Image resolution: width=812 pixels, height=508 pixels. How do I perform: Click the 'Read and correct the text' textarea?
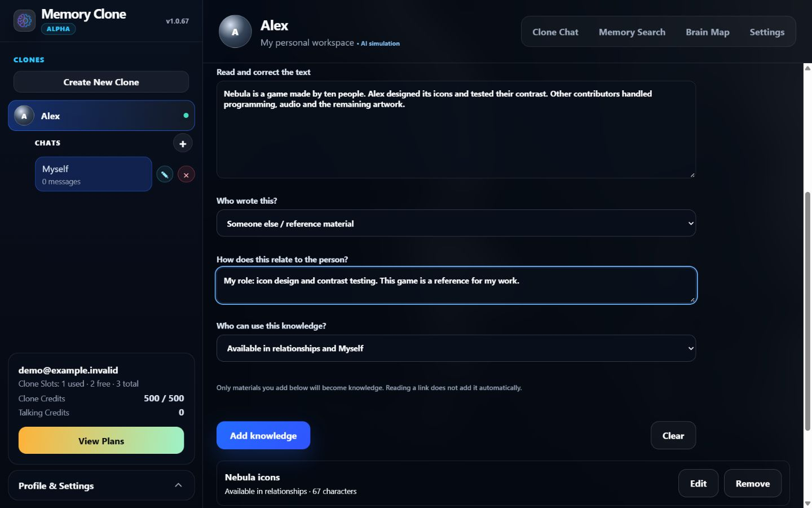pos(456,130)
